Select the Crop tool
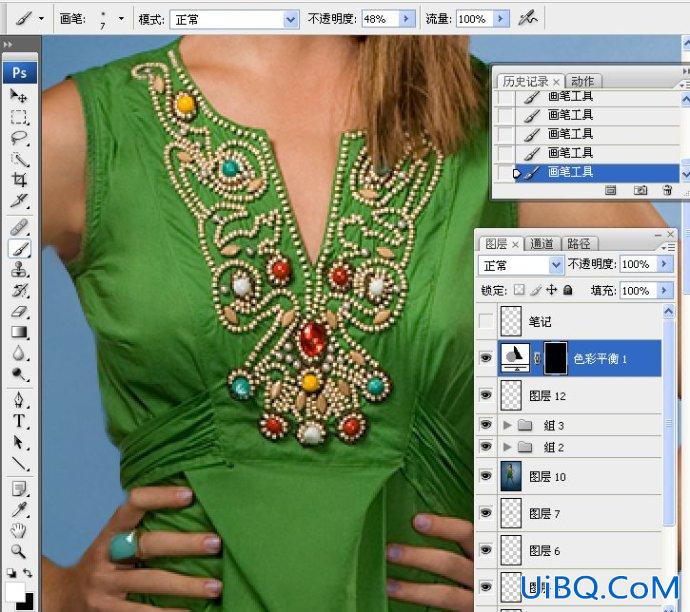Image resolution: width=690 pixels, height=612 pixels. point(18,180)
